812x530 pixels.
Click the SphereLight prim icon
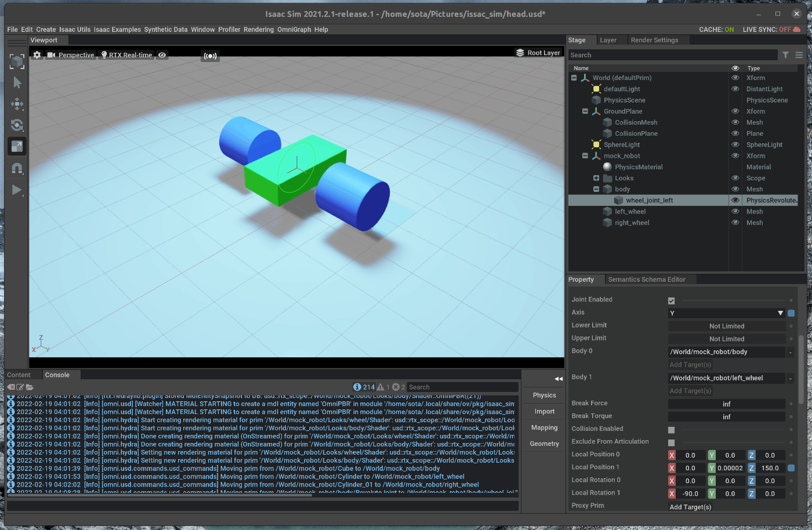coord(596,144)
